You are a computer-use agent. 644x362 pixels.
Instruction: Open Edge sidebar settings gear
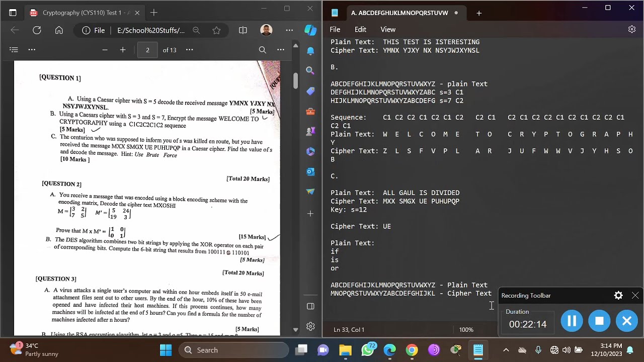(x=310, y=326)
